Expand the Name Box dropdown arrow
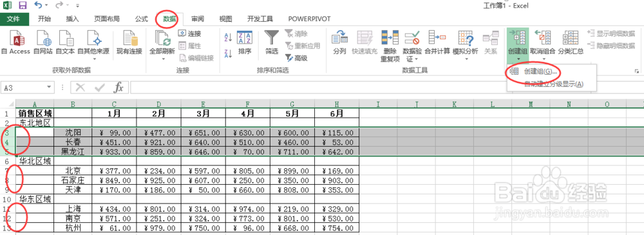This screenshot has width=644, height=235. [x=50, y=87]
